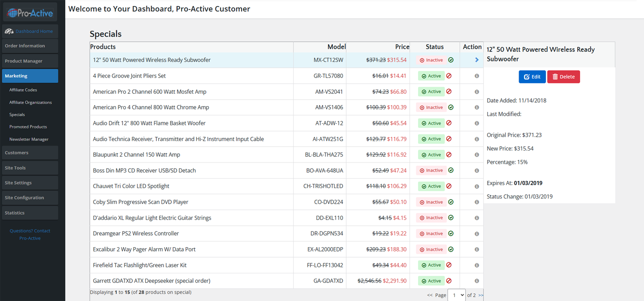Viewport: 644px width, 301px height.
Task: Open Affiliate Codes in Marketing submenu
Action: (23, 90)
